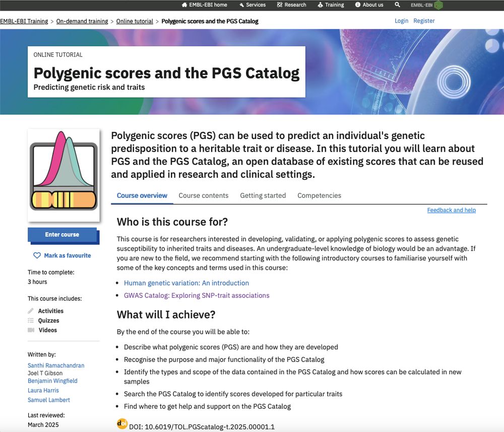The image size is (504, 432).
Task: Click the wrench icon next to Services
Action: (x=242, y=5)
